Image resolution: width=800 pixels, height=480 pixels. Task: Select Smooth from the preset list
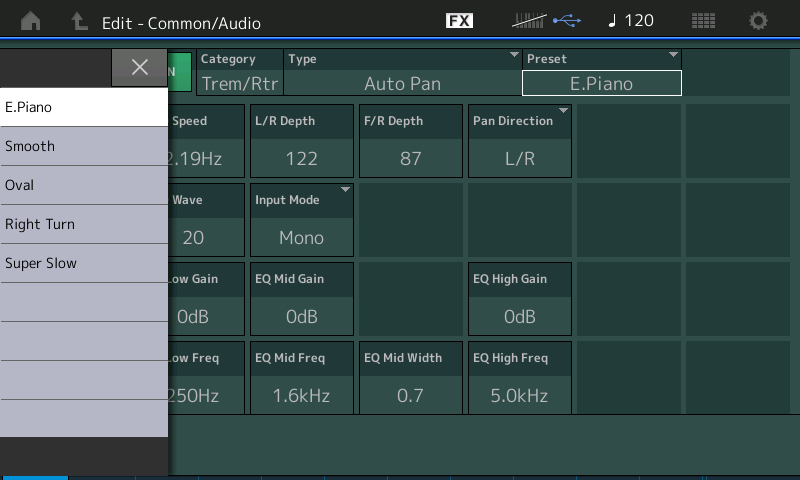[84, 146]
